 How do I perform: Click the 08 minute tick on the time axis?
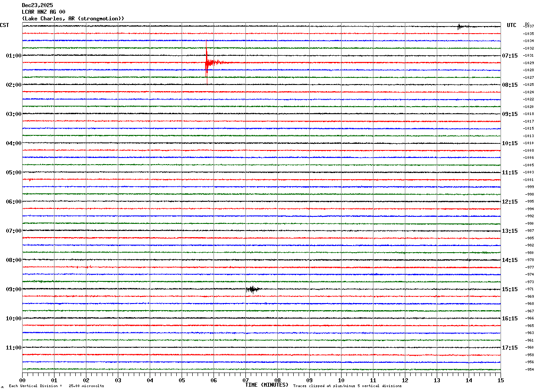pyautogui.click(x=277, y=380)
